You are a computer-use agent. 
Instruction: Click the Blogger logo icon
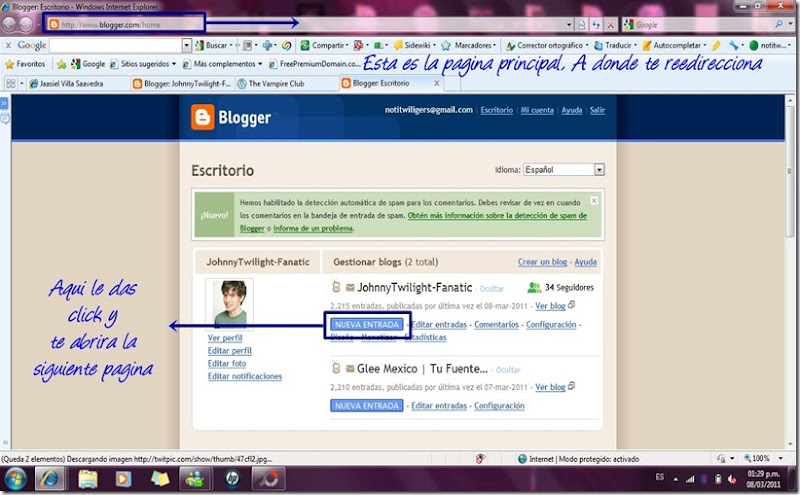click(203, 117)
